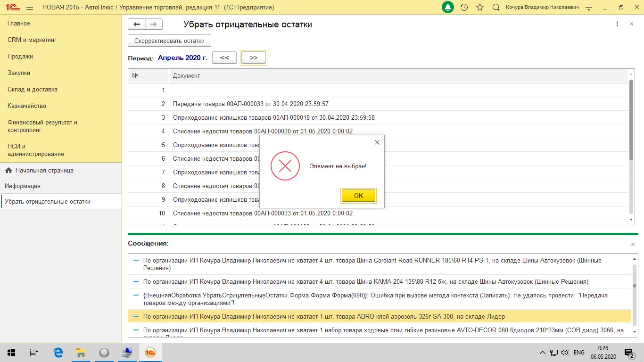Viewport: 644px width, 362px height.
Task: Switch to the Информация tab
Action: tap(61, 186)
